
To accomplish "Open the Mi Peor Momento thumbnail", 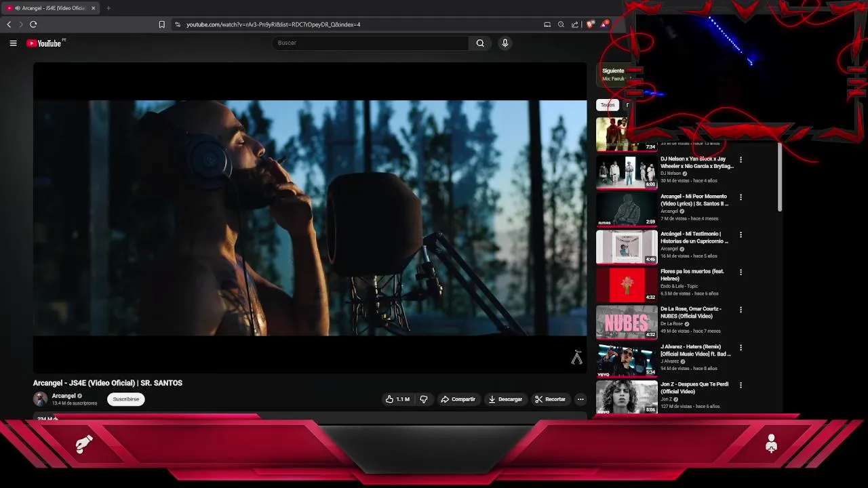I will pos(627,209).
